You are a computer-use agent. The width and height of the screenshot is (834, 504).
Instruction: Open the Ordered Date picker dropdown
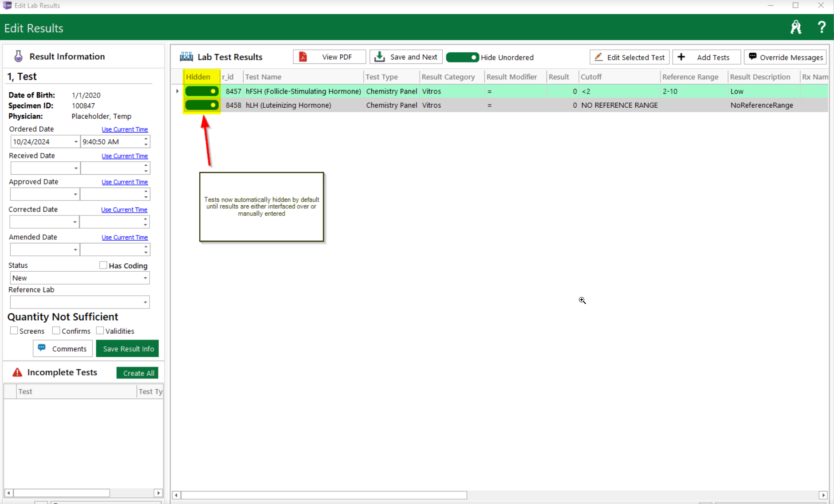[76, 142]
